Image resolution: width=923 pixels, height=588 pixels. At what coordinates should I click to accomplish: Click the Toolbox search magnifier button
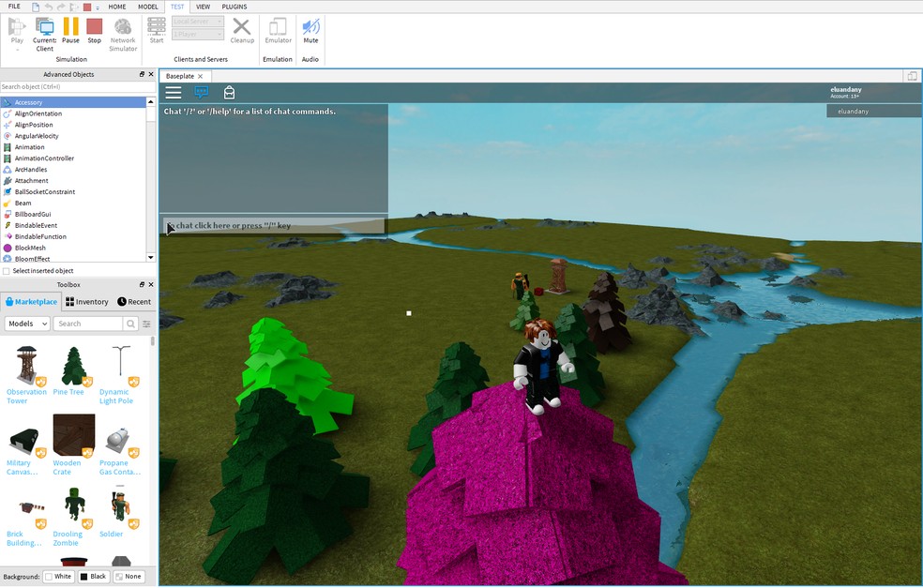tap(130, 324)
